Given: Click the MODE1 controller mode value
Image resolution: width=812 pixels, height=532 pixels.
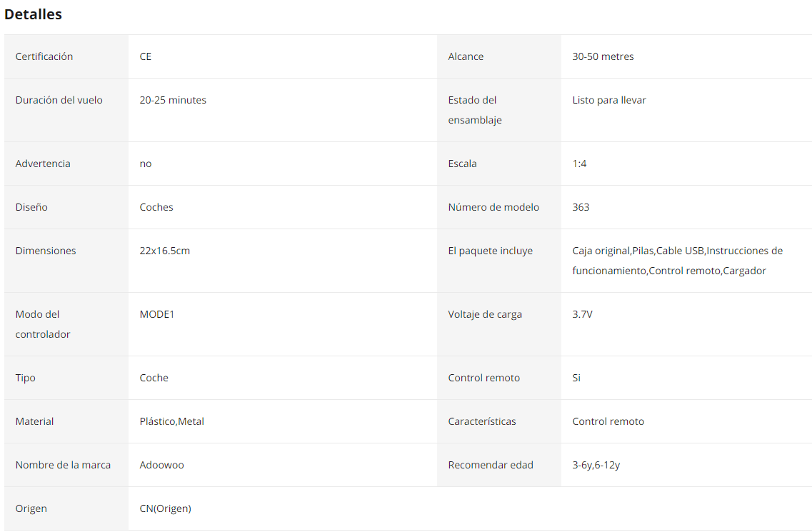Looking at the screenshot, I should coord(157,314).
